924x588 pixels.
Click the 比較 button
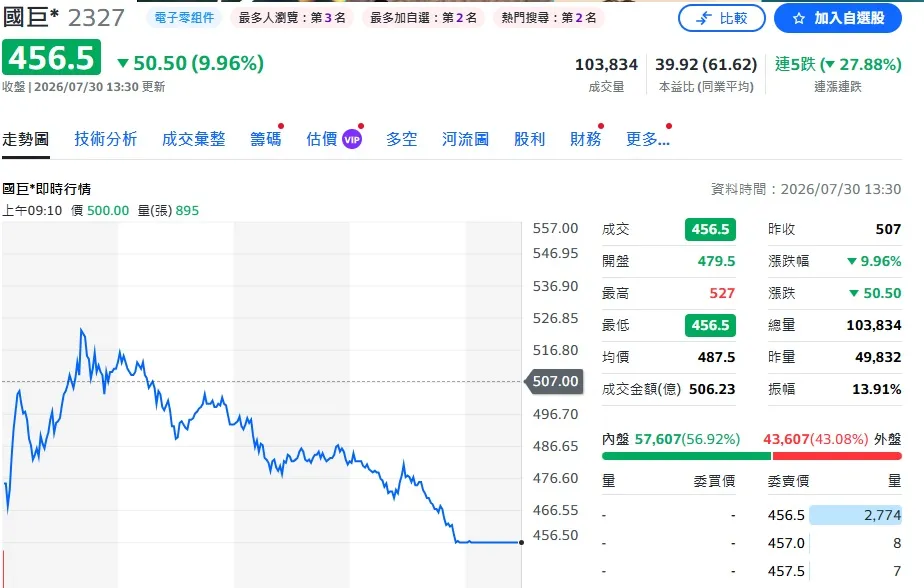[721, 18]
